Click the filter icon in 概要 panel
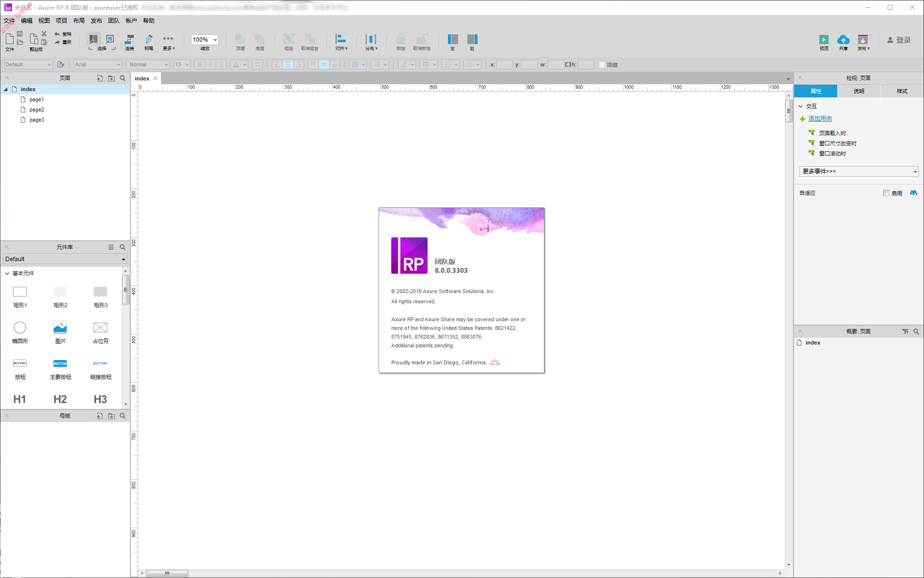Image resolution: width=924 pixels, height=578 pixels. [905, 331]
